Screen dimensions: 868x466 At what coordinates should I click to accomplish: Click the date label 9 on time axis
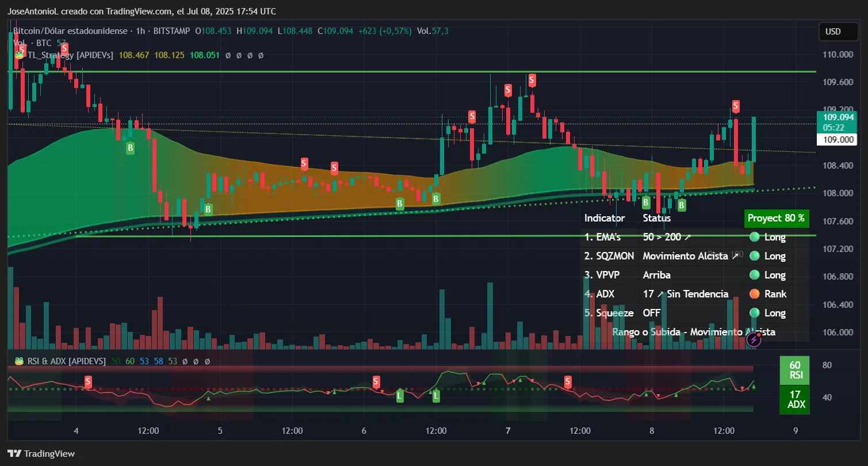(796, 431)
